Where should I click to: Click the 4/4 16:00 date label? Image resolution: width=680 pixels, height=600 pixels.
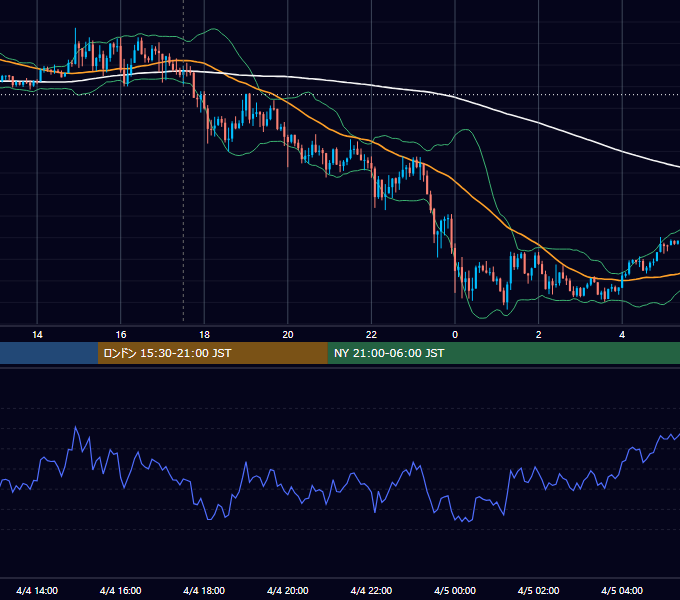[x=121, y=590]
